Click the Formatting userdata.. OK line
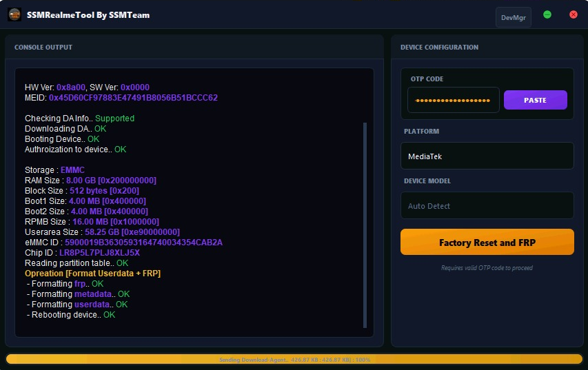Viewport: 588px width, 370px height. [x=77, y=305]
